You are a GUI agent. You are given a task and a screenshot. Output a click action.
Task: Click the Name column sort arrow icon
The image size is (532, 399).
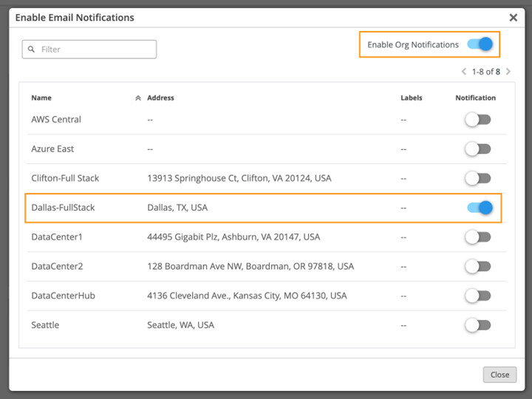coord(138,98)
